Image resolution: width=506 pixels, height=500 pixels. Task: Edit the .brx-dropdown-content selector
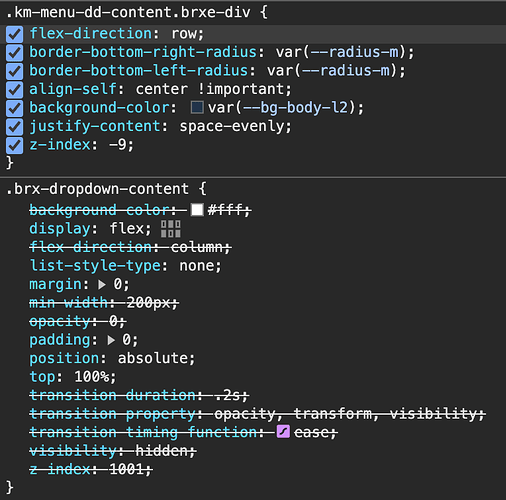click(97, 189)
